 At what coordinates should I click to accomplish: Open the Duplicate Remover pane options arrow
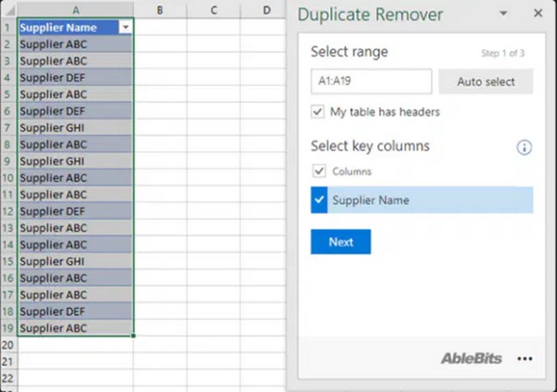tap(503, 14)
